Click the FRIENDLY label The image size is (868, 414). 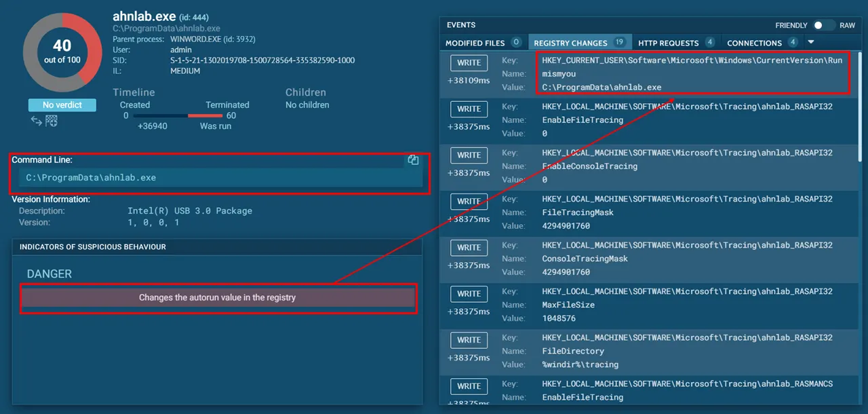pyautogui.click(x=791, y=25)
